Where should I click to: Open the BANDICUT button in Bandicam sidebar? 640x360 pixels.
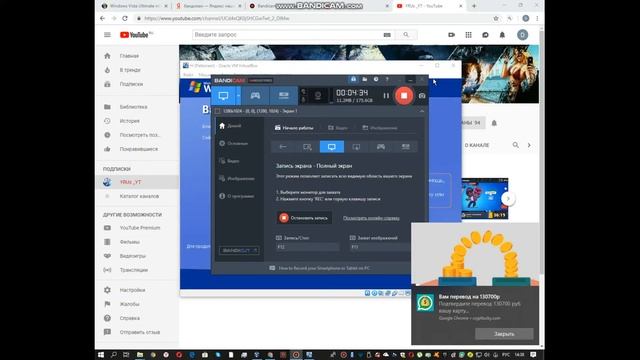point(239,250)
